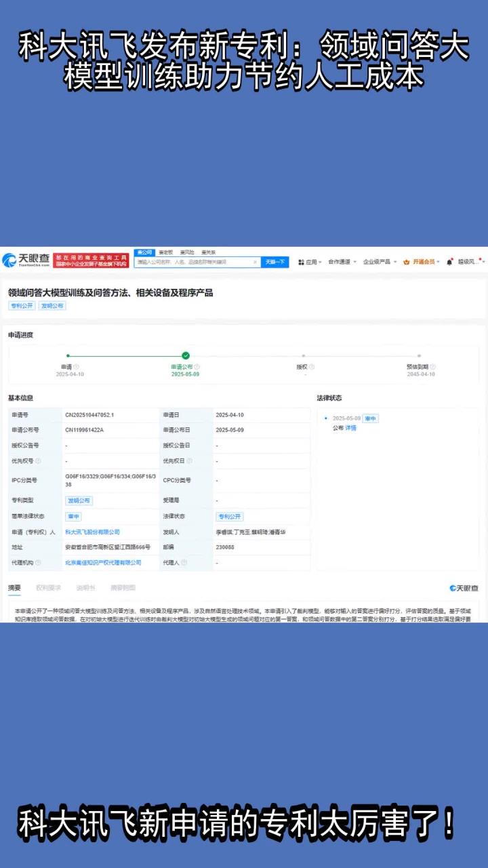Expand the 应用 dropdown

coord(310,262)
